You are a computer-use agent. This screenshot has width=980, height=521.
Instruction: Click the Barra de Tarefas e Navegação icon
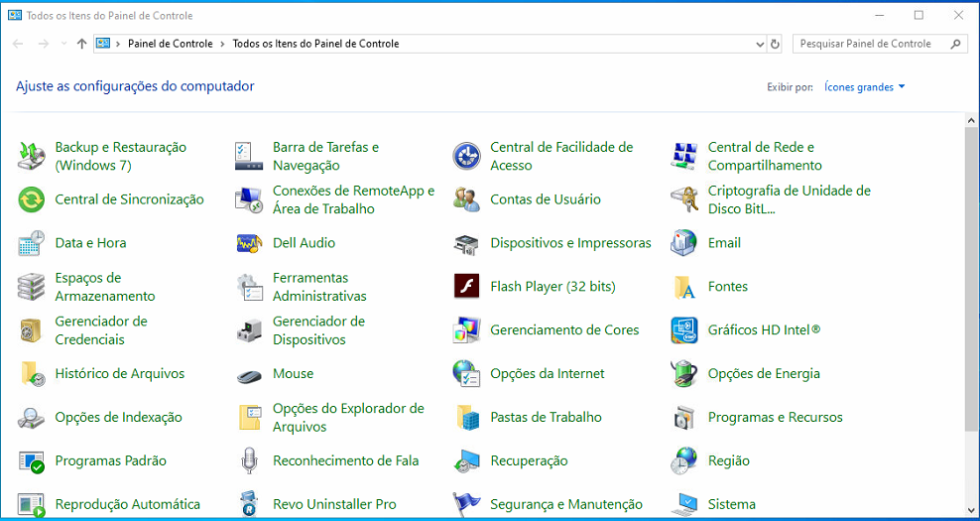pos(249,157)
